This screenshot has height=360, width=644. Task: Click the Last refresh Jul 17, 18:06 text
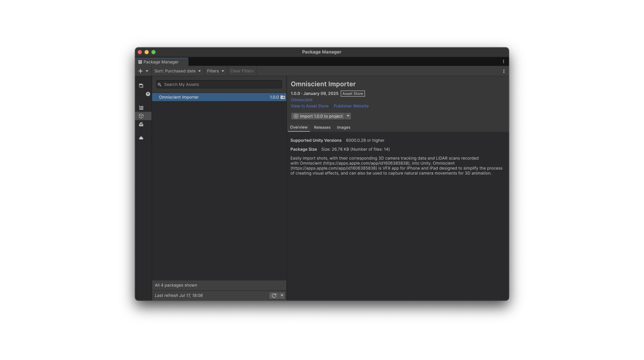(x=179, y=296)
